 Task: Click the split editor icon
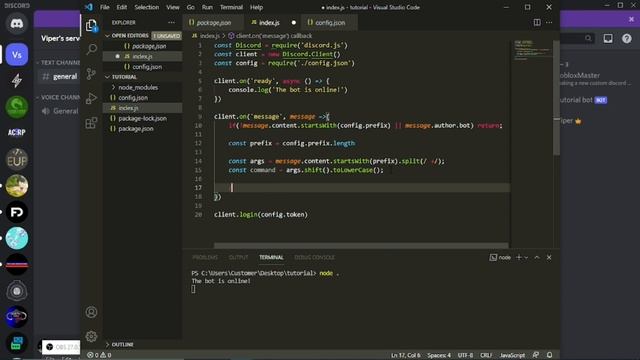(537, 22)
